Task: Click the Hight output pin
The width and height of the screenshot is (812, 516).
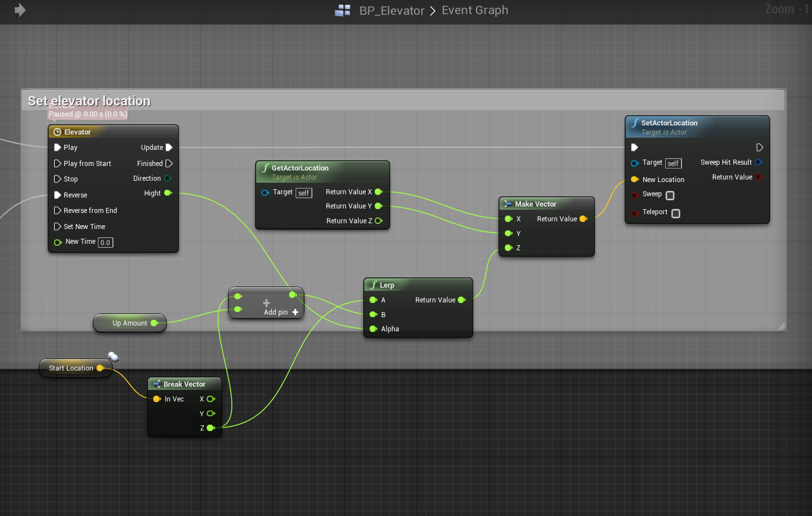Action: (168, 193)
